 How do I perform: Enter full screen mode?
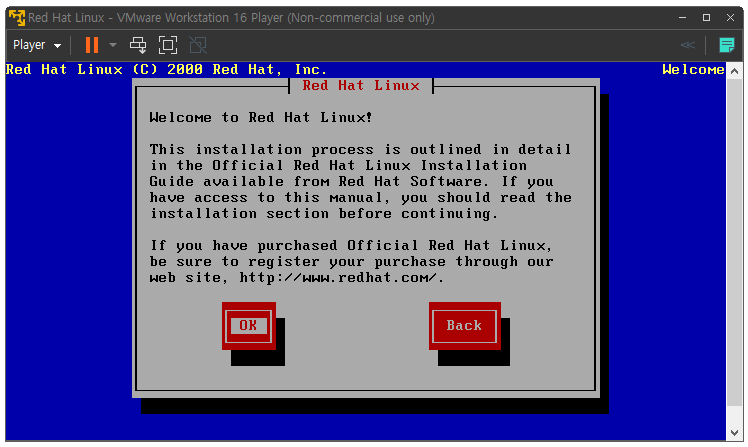click(167, 45)
